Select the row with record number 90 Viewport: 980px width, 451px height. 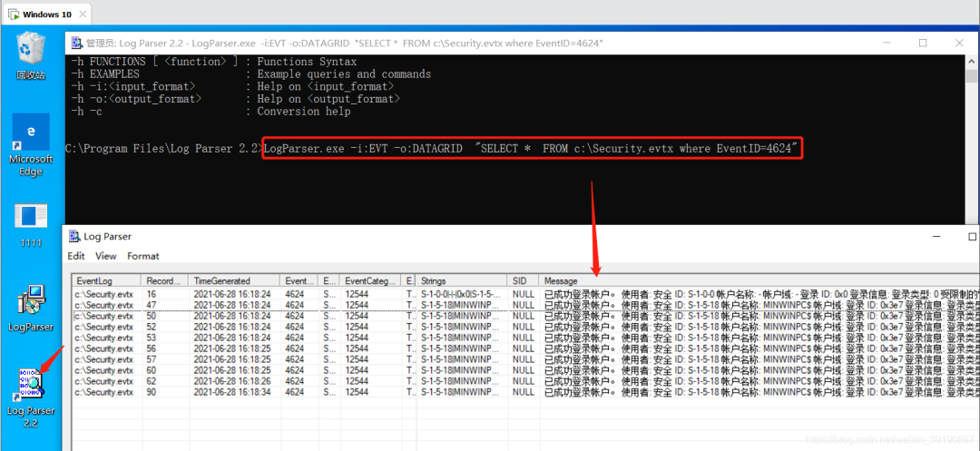click(525, 392)
